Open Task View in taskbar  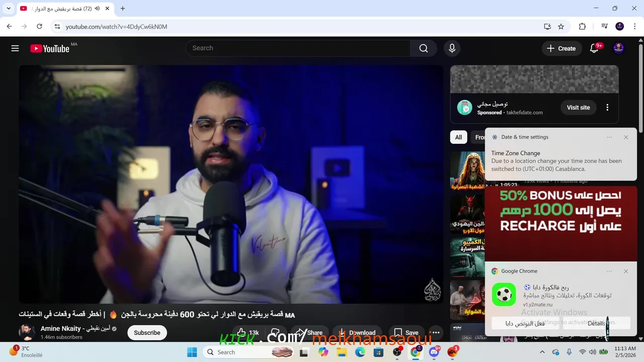coord(304,352)
